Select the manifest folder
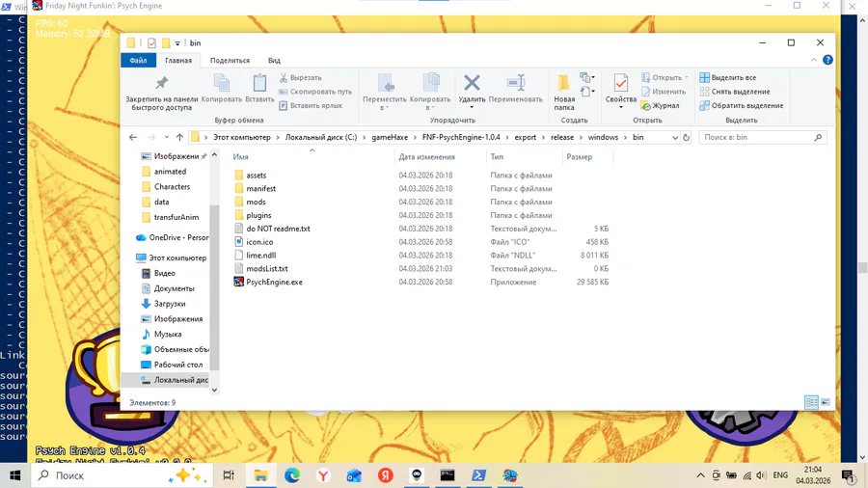 pos(260,188)
